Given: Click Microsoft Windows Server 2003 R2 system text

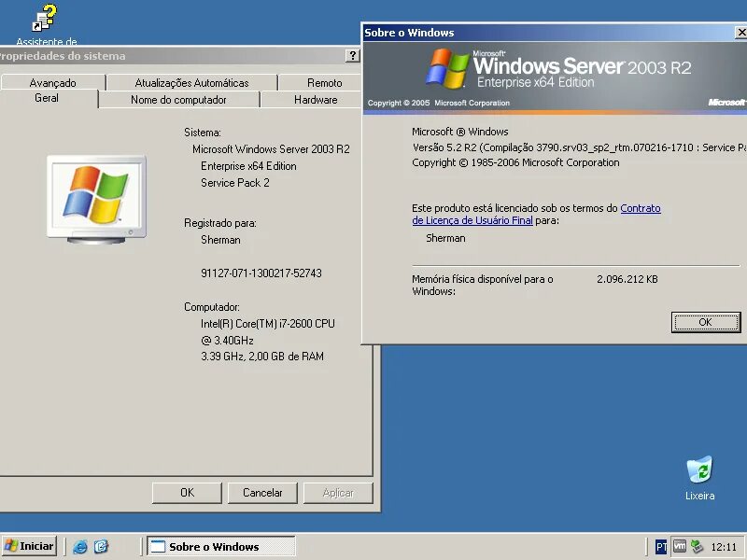Looking at the screenshot, I should coord(271,149).
